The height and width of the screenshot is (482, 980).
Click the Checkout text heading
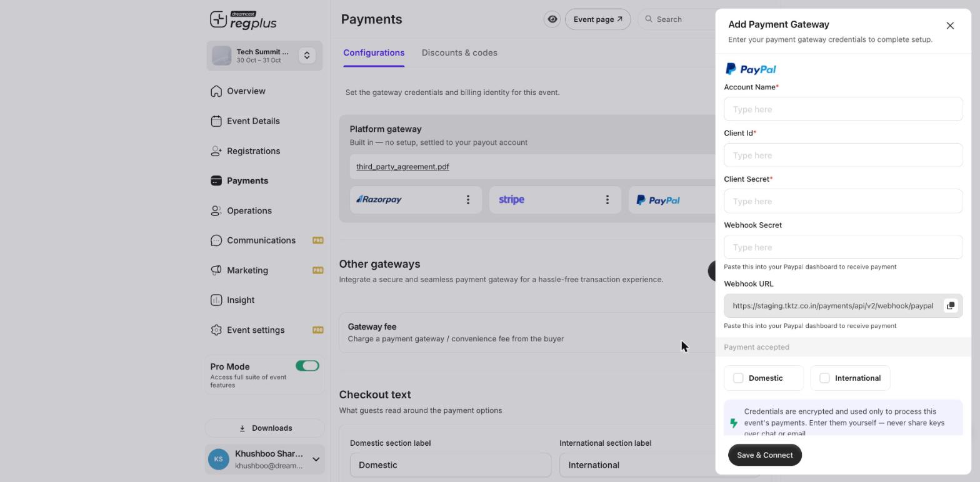(375, 395)
